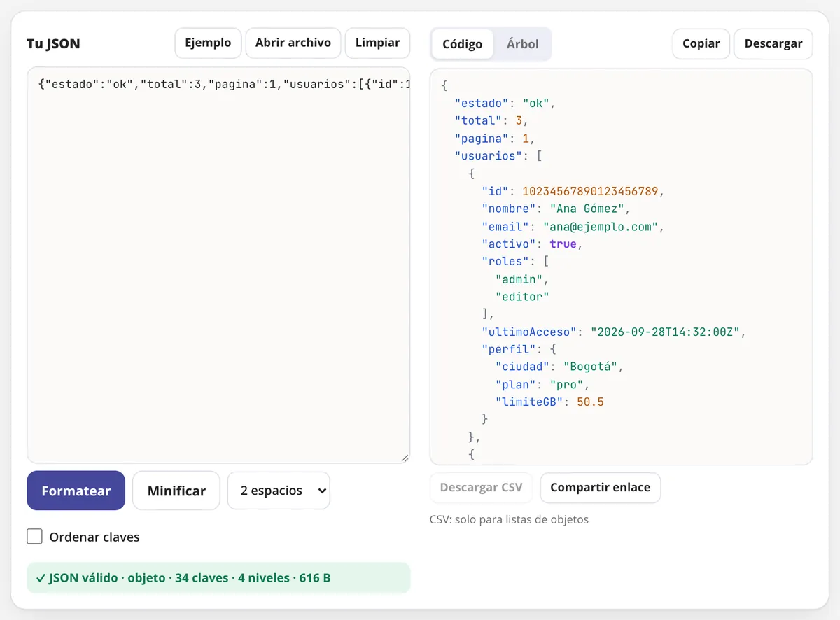Click the "estado": "ok" line
Viewport: 840px width, 620px height.
[505, 104]
